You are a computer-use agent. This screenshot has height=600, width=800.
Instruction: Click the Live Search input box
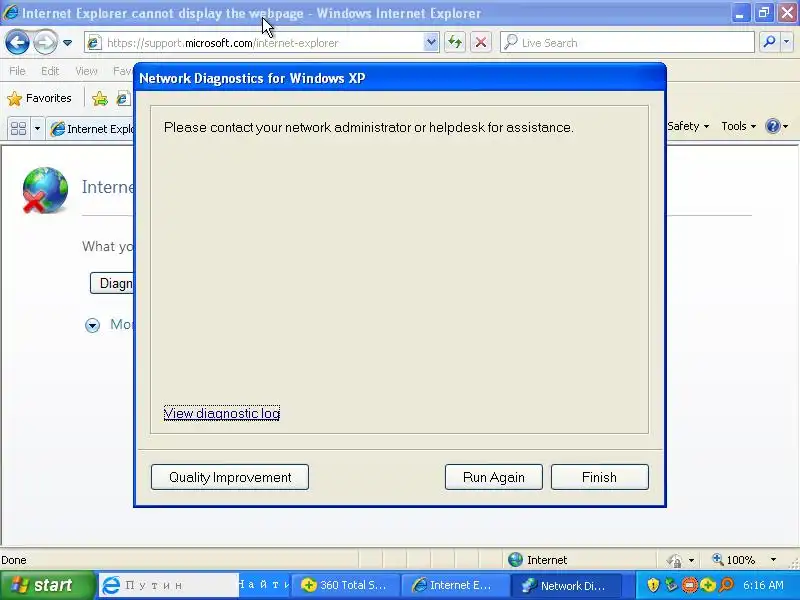point(627,43)
